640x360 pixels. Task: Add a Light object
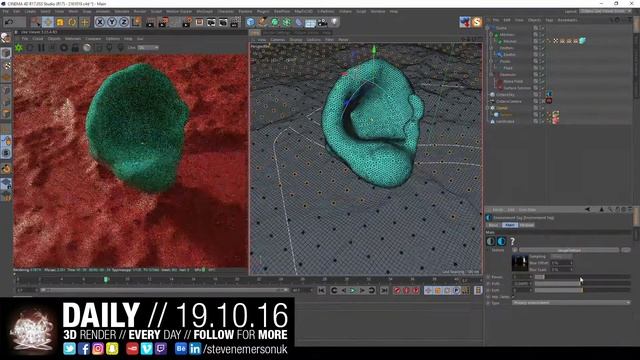click(x=334, y=22)
